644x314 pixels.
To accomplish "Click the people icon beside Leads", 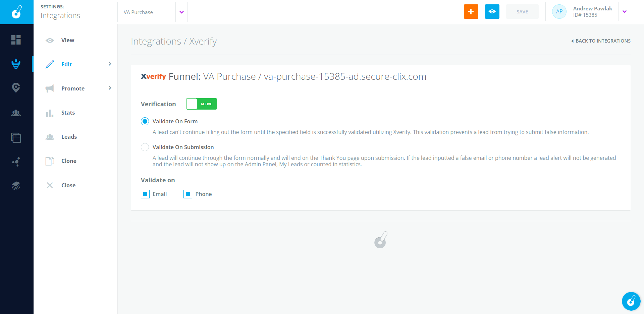I will pos(50,137).
